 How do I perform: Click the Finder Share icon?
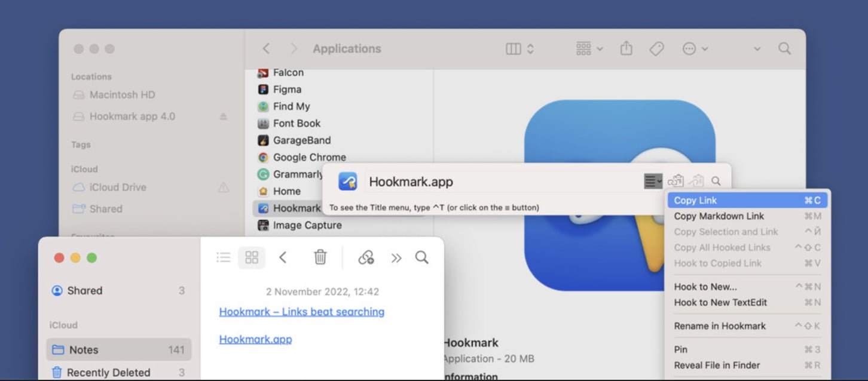pos(626,48)
